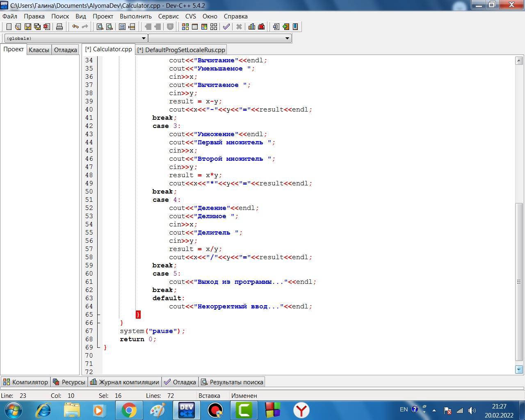Open Google Chrome from the taskbar
The image size is (525, 420).
(129, 410)
